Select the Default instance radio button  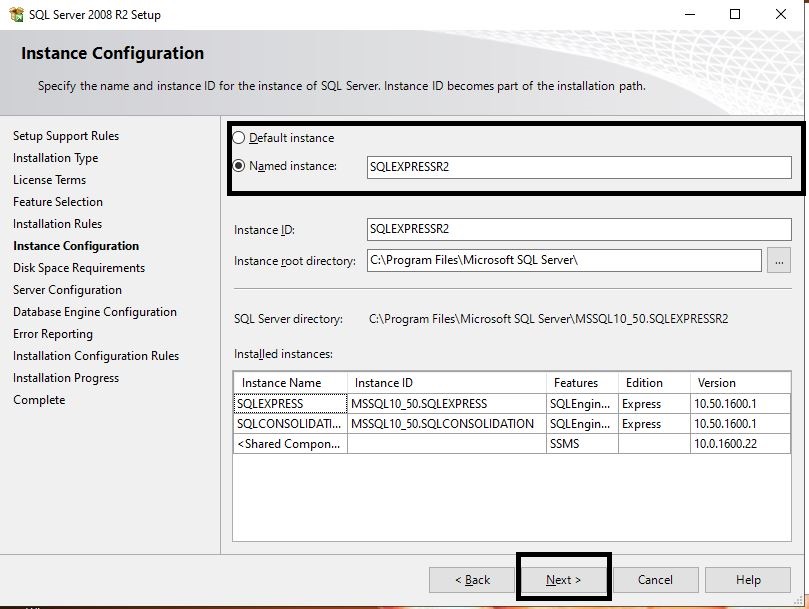238,138
